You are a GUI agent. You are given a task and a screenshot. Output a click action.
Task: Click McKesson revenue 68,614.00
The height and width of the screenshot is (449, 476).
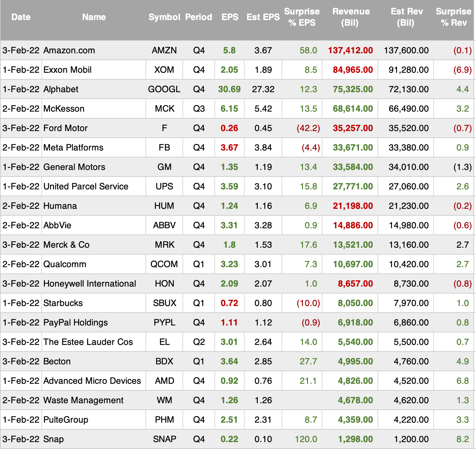pyautogui.click(x=353, y=108)
